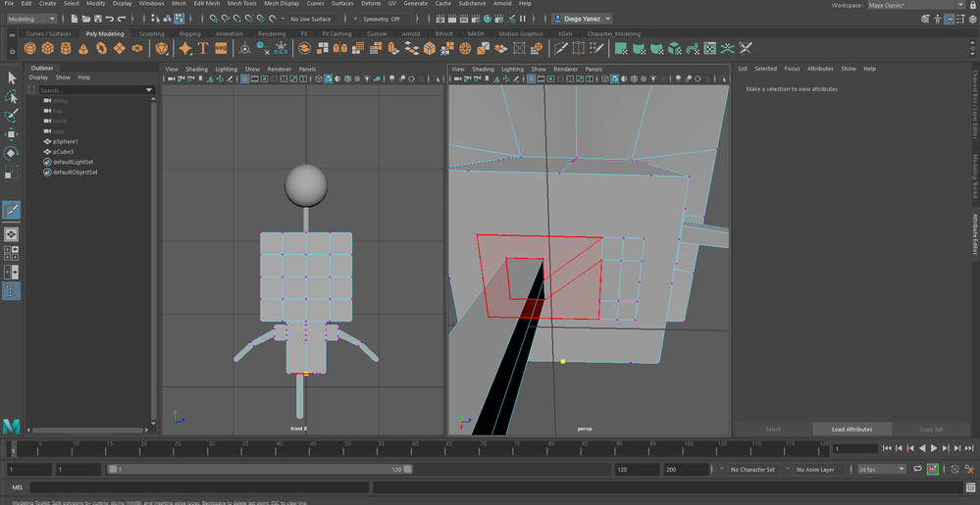Viewport: 980px width, 505px height.
Task: Toggle playback loop mode button
Action: 915,470
